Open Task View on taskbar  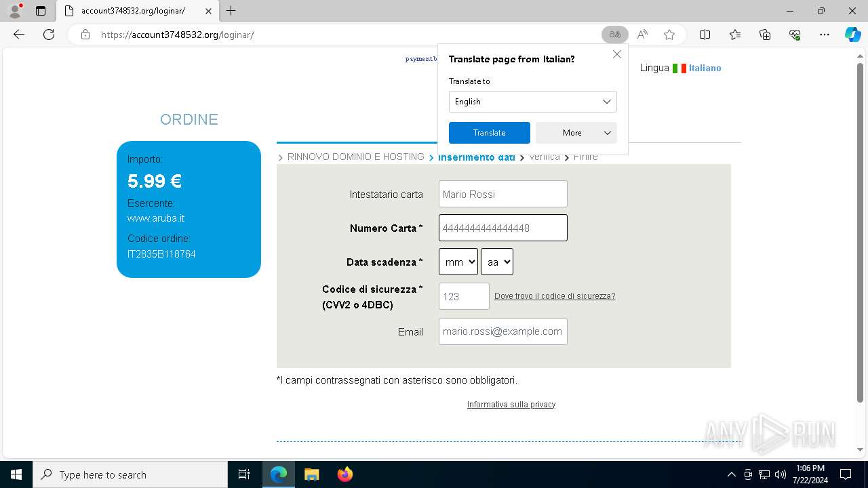click(x=244, y=474)
